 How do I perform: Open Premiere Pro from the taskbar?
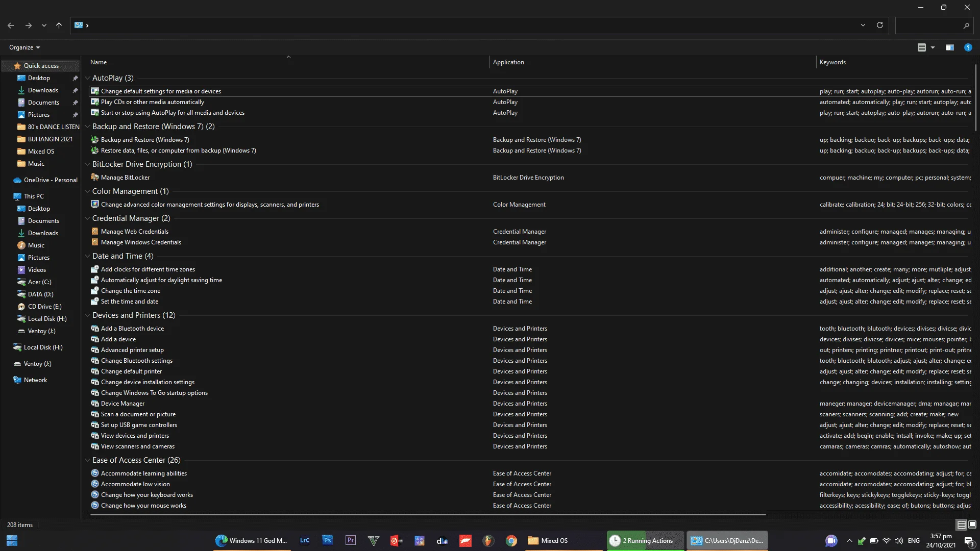(x=350, y=540)
